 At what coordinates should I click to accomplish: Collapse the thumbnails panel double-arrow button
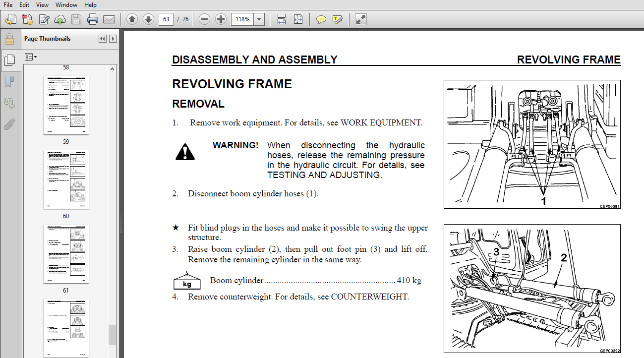103,39
